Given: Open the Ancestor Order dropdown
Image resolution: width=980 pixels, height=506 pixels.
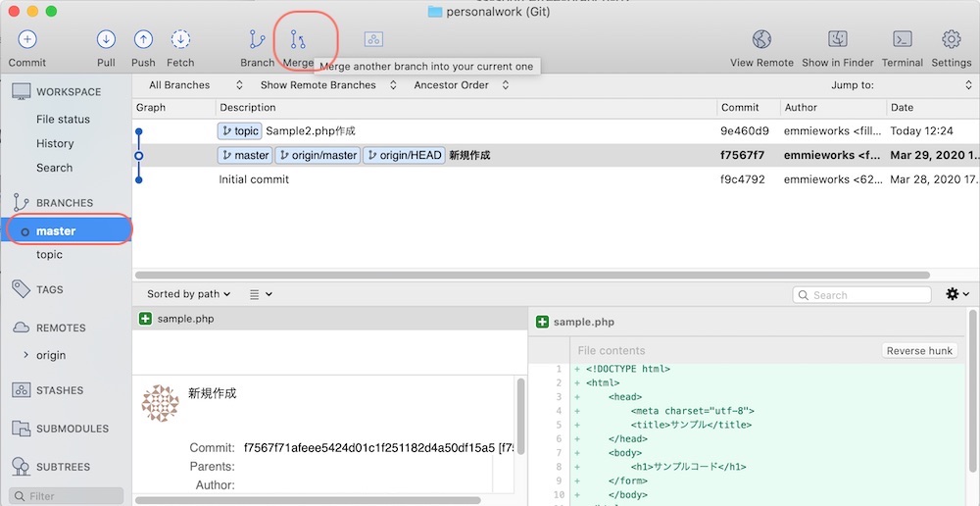Looking at the screenshot, I should [x=462, y=85].
